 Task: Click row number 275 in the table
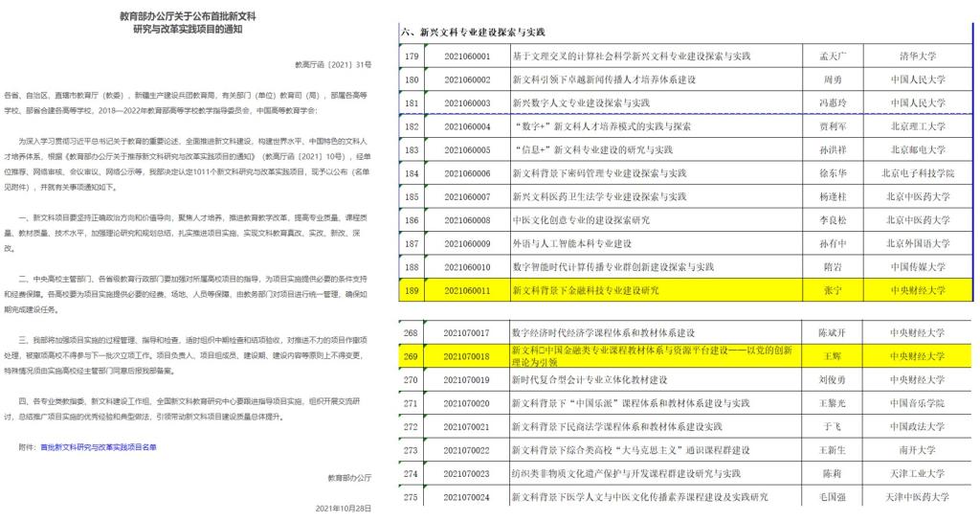click(x=412, y=497)
